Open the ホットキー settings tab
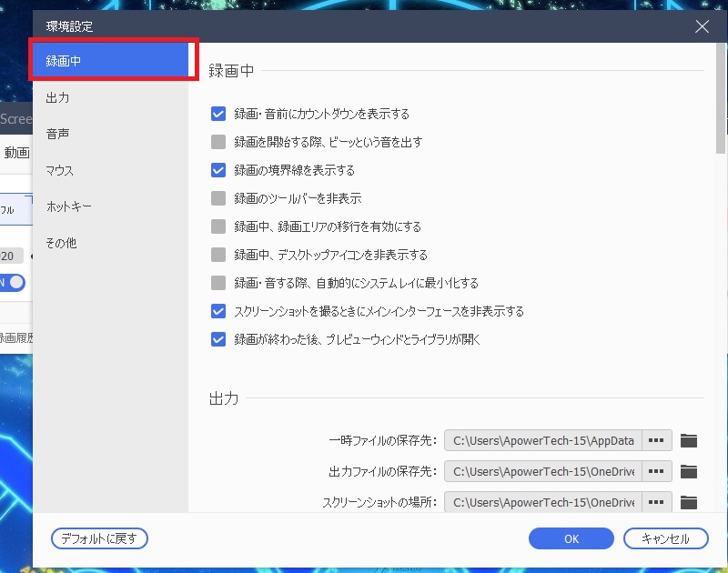The width and height of the screenshot is (728, 573). (x=110, y=206)
